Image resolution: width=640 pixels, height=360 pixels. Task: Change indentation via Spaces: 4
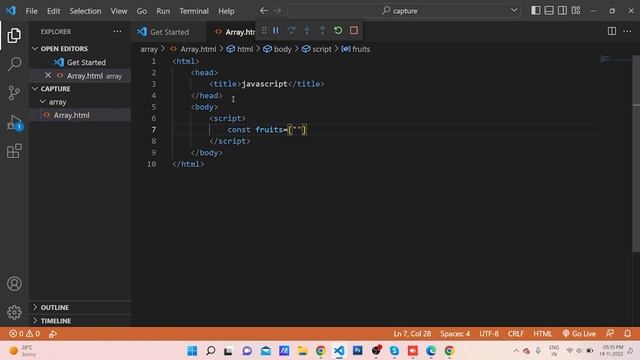click(455, 334)
